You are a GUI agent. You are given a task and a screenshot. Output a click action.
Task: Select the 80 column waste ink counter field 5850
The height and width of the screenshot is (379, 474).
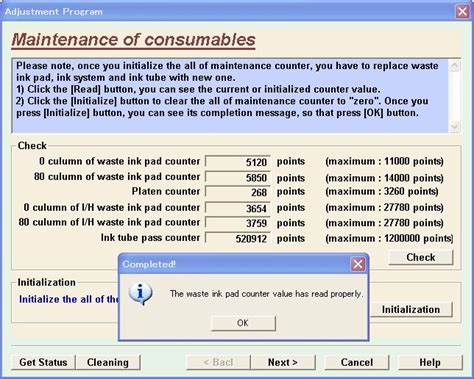(x=237, y=177)
